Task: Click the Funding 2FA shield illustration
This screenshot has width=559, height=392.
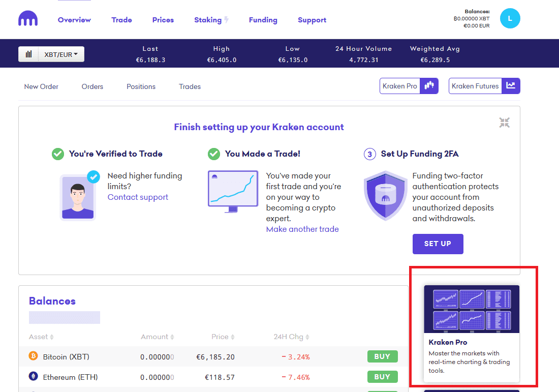Action: click(386, 195)
